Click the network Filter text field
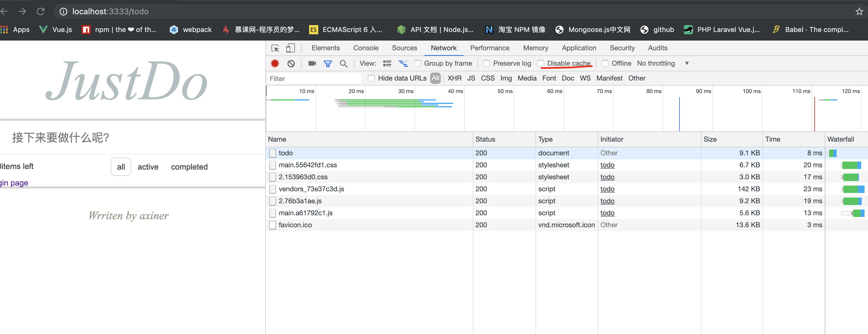 click(315, 79)
